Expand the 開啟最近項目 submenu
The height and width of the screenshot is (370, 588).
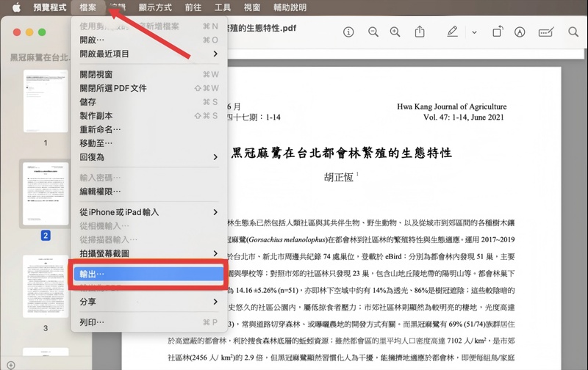click(215, 54)
